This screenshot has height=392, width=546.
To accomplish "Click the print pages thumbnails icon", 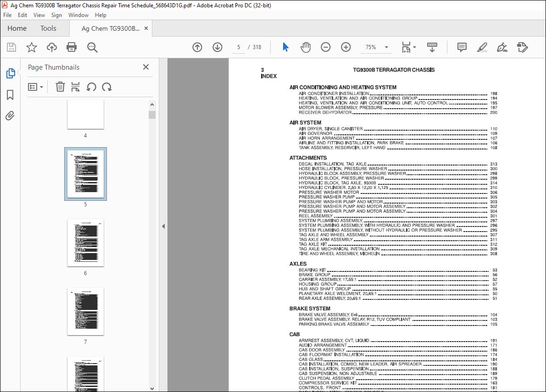I will point(75,87).
